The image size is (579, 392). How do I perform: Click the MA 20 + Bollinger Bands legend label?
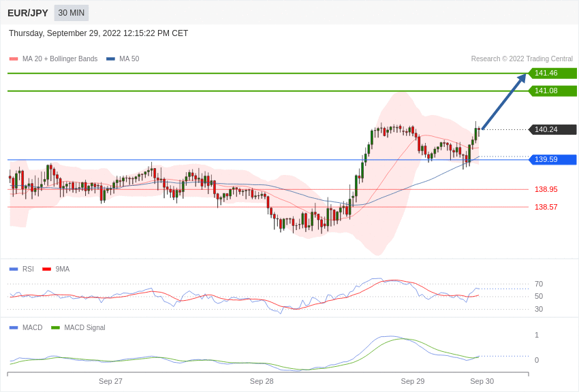(x=60, y=59)
